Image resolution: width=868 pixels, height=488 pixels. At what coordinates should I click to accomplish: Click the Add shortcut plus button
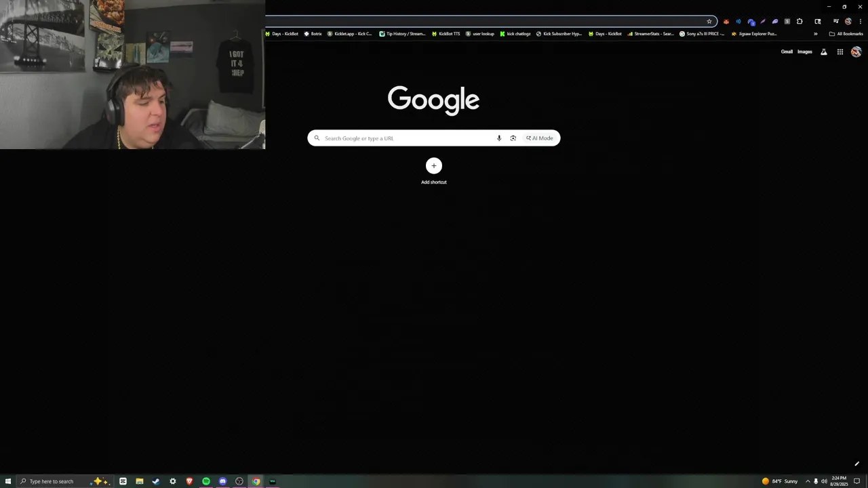point(434,165)
